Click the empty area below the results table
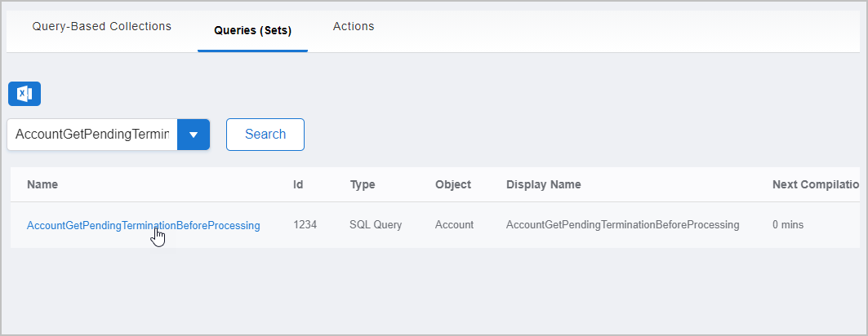 point(433,290)
